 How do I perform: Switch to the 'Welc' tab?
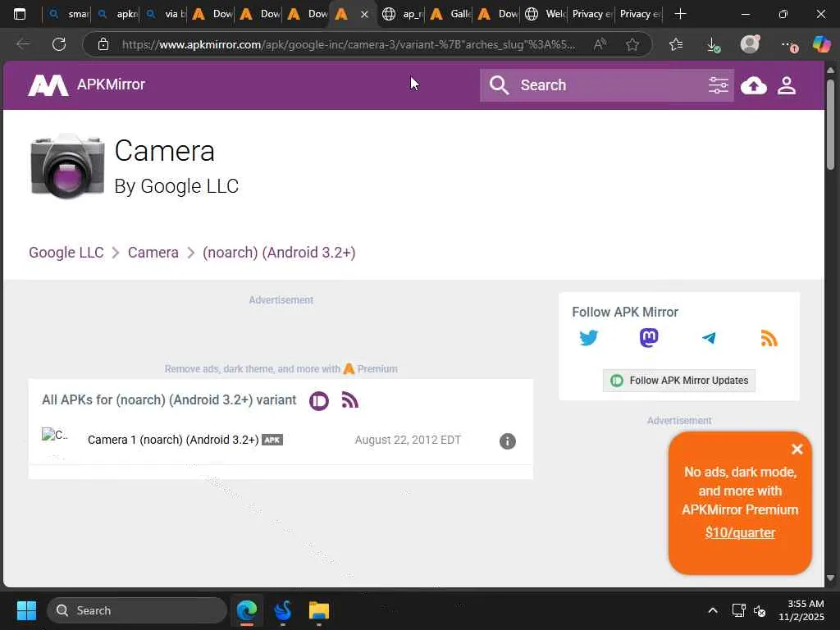coord(545,14)
